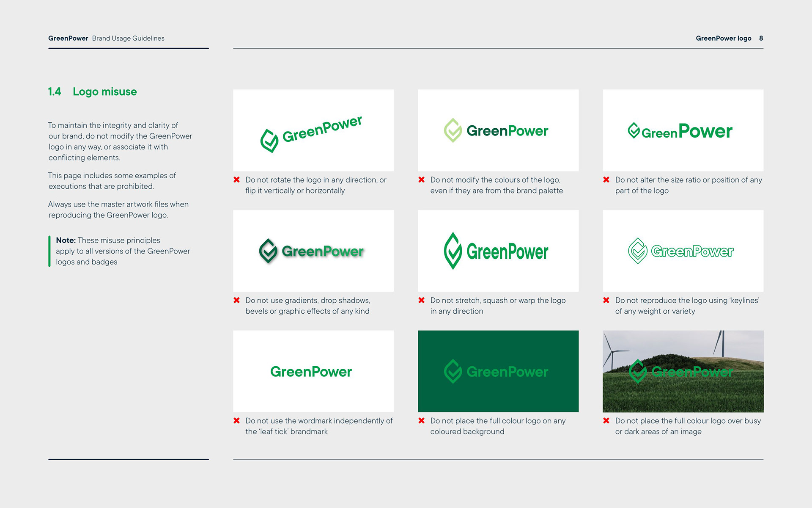Click the '1.4 Logo misuse' heading
812x508 pixels.
[x=93, y=92]
